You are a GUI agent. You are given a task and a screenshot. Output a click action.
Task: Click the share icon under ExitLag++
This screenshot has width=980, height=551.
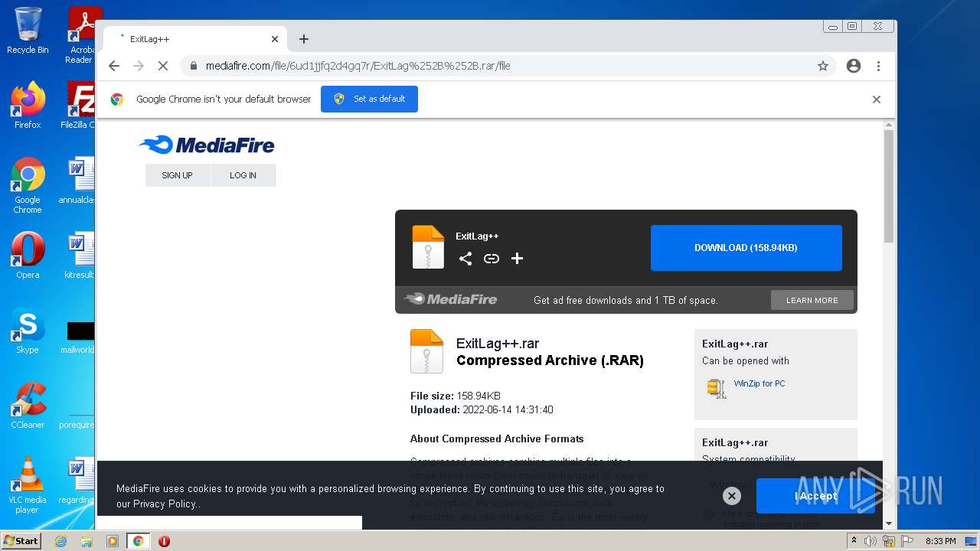(x=465, y=259)
